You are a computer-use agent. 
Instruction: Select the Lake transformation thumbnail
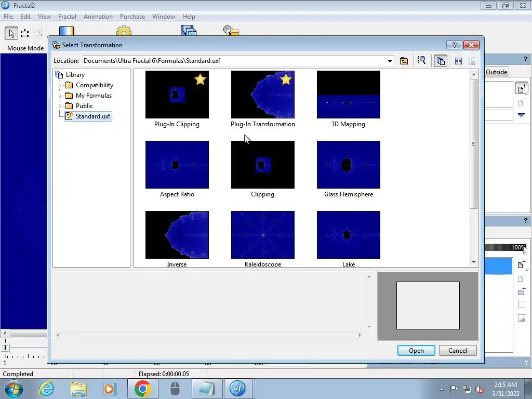[x=349, y=235]
